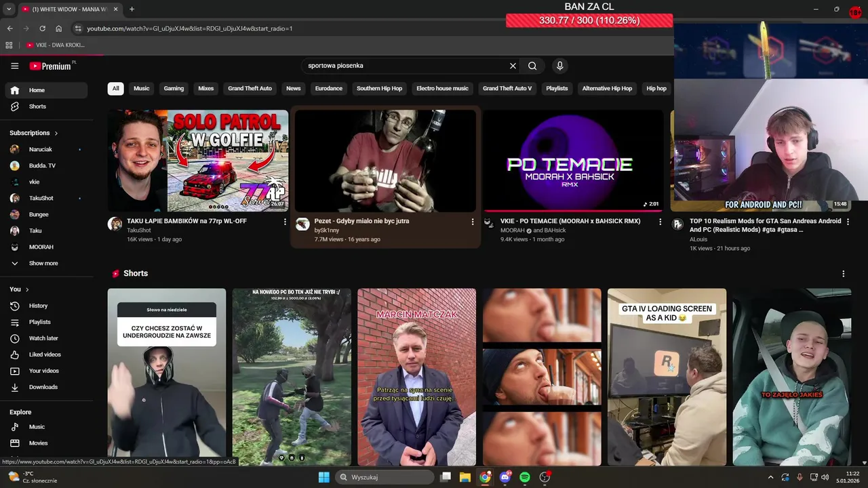Go back in browser history

[9, 28]
